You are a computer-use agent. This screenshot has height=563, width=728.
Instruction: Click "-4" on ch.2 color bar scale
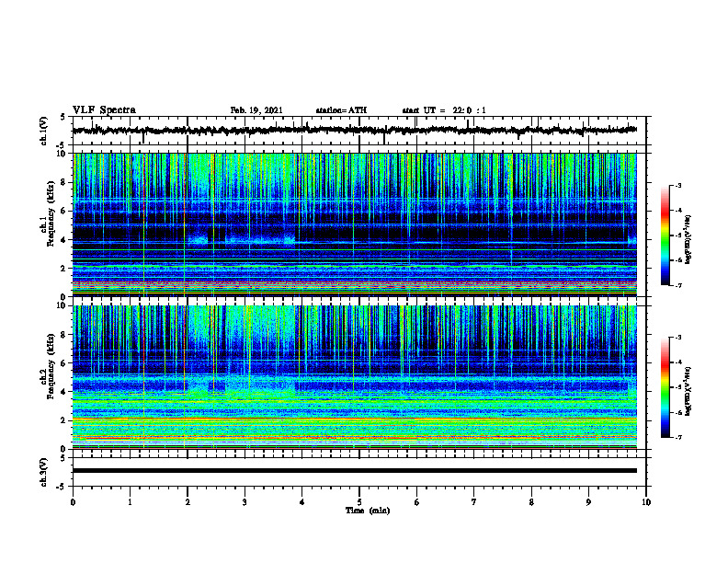(x=678, y=362)
